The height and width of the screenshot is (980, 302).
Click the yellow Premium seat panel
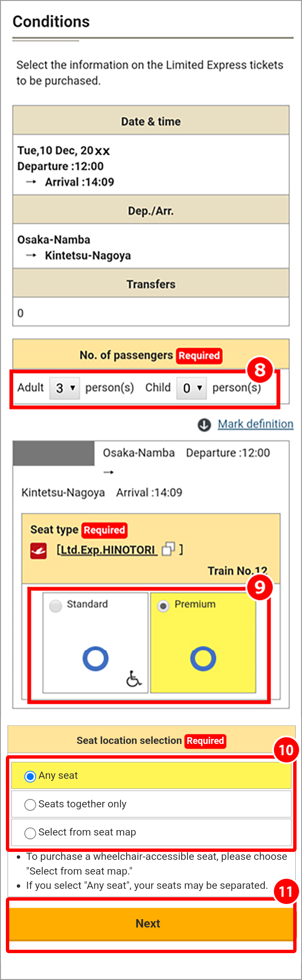[x=203, y=642]
